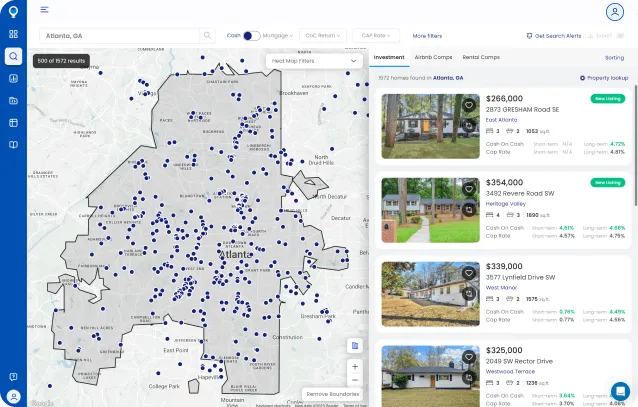
Task: Favorite the 3577 Lynfield Drive listing heart
Action: (x=468, y=271)
